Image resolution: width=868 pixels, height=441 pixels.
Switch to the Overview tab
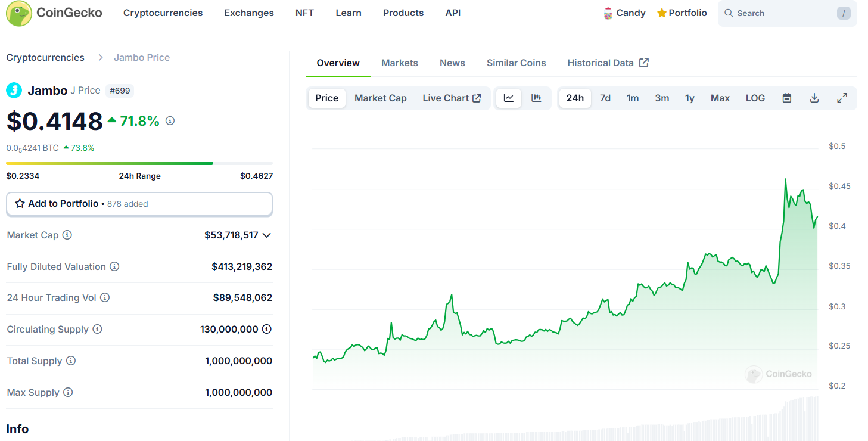[x=338, y=63]
